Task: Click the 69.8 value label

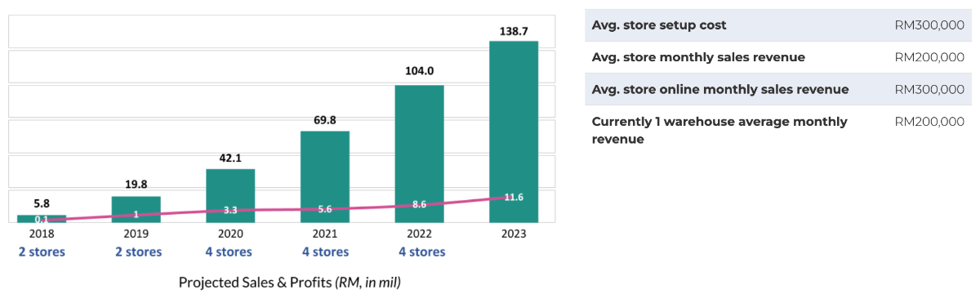Action: pos(325,120)
